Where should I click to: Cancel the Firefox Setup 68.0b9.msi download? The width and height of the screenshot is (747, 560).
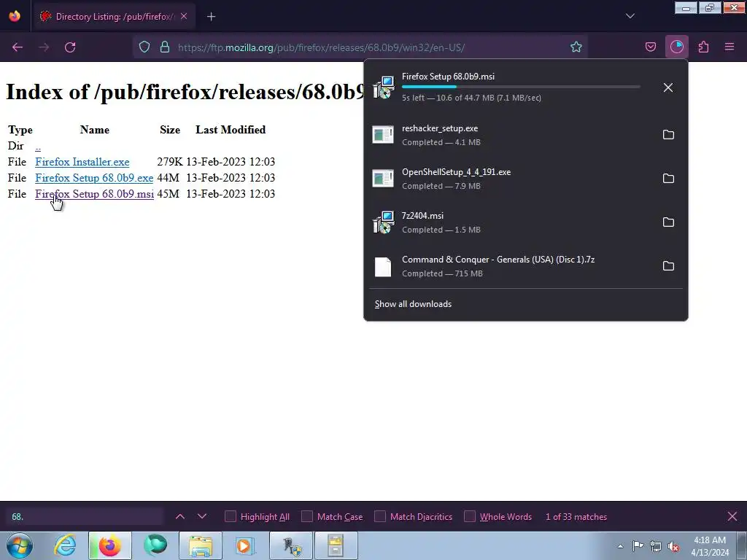(x=668, y=87)
